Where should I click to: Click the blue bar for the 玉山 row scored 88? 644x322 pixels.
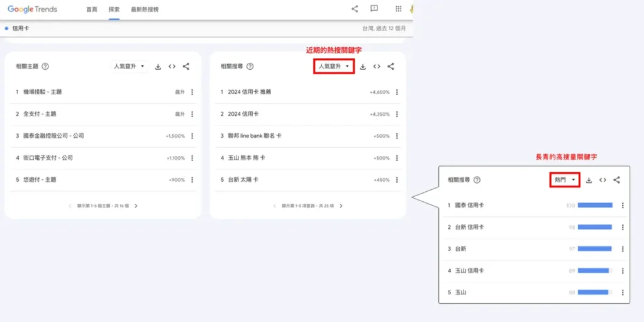pos(593,292)
